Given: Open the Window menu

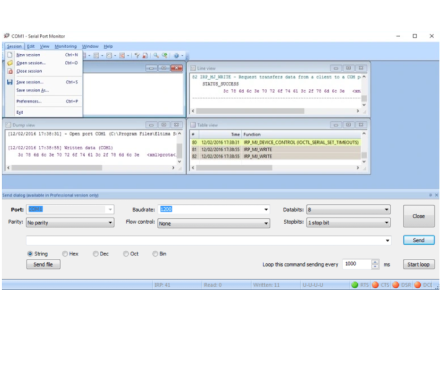Looking at the screenshot, I should [x=90, y=46].
